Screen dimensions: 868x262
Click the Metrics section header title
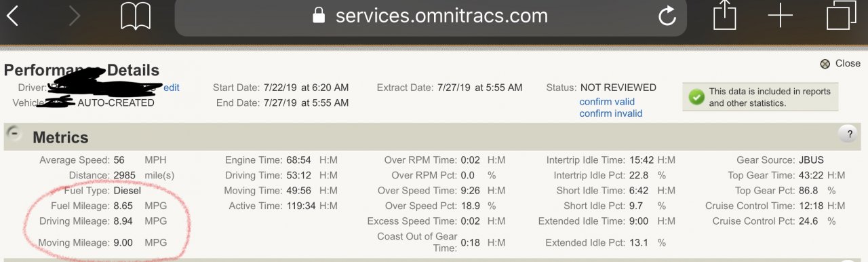(x=60, y=138)
